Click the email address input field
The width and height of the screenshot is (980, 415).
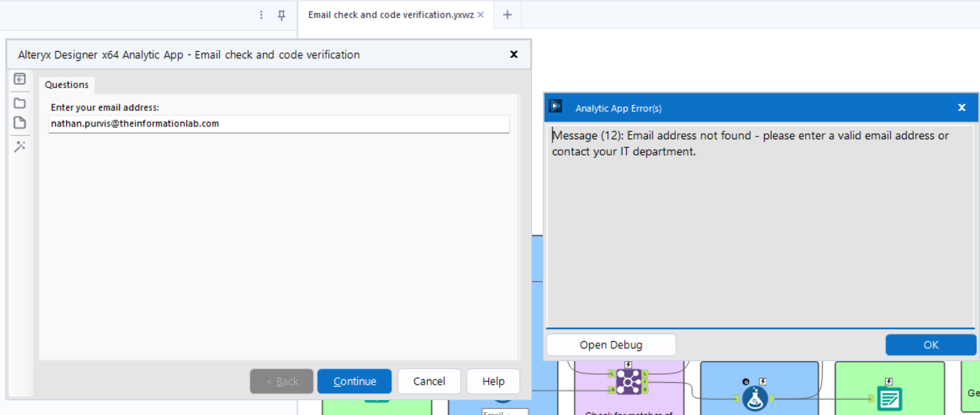pos(278,124)
